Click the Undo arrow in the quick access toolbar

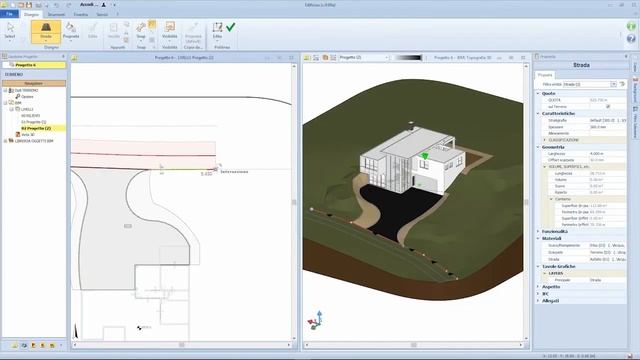click(56, 5)
